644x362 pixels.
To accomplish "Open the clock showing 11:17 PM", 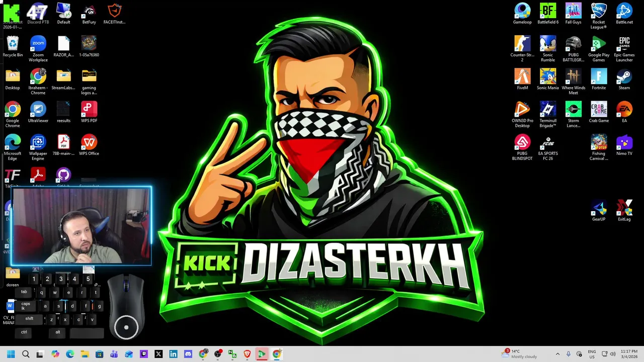I will pyautogui.click(x=629, y=354).
